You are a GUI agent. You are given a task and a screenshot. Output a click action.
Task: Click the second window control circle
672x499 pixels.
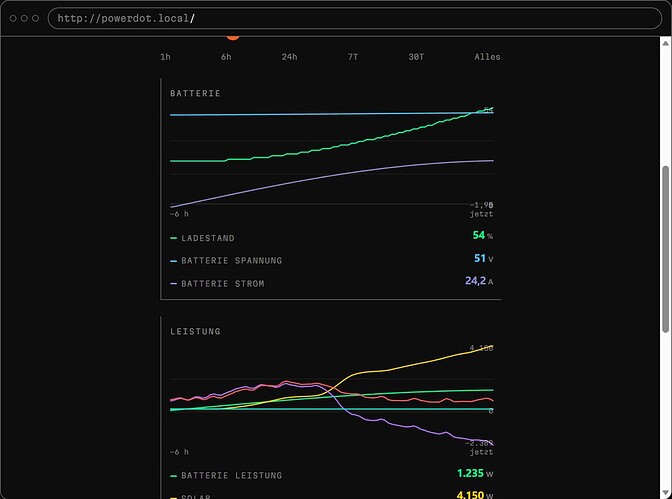(24, 18)
